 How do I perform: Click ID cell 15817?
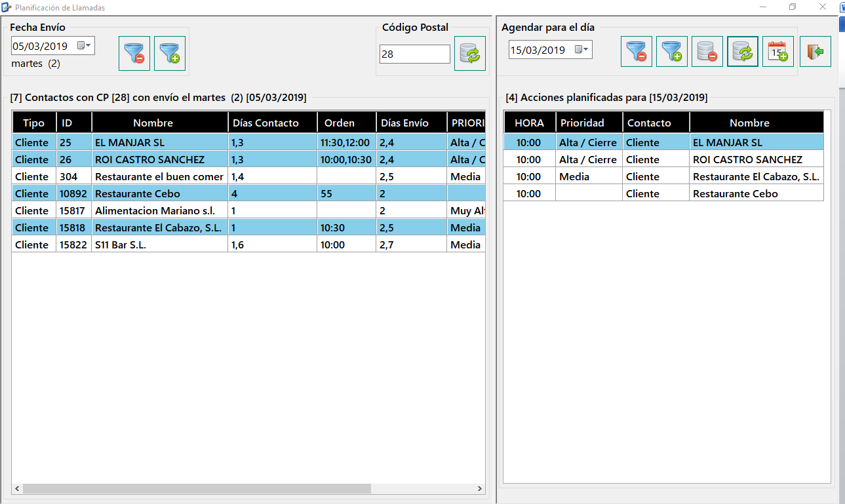73,210
